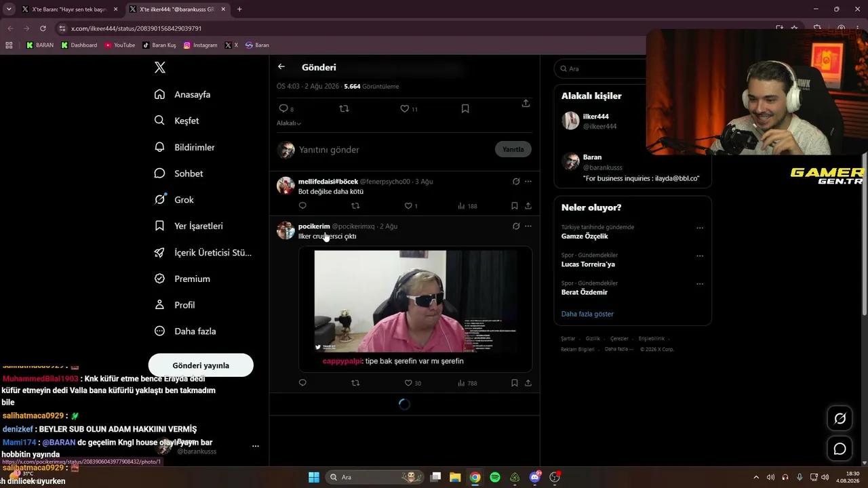868x488 pixels.
Task: Bookmark the mellifedaisi reply
Action: point(515,206)
